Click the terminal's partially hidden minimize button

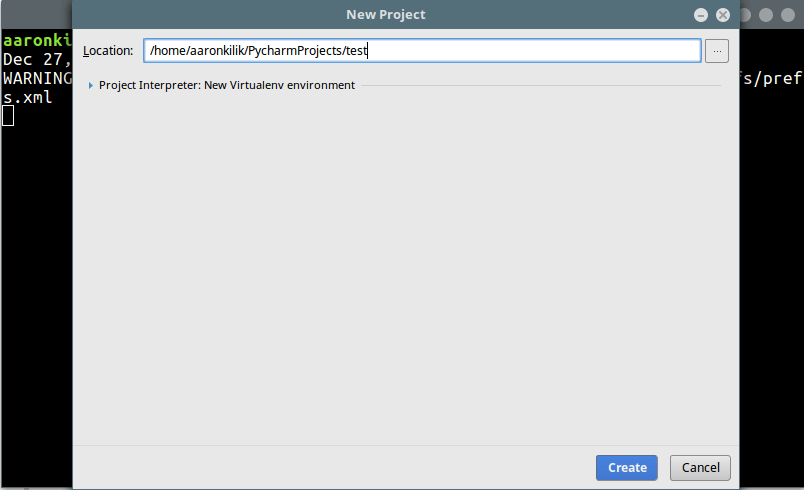(x=744, y=15)
